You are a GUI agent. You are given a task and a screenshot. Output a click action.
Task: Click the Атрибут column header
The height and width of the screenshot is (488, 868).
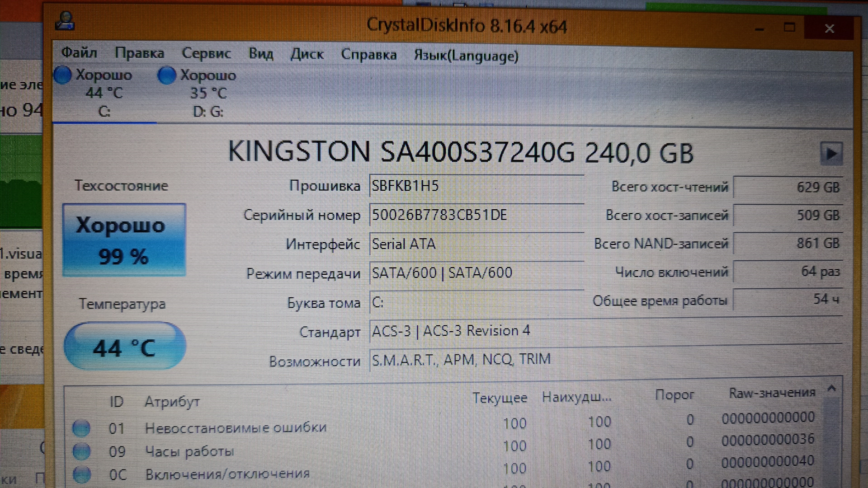[172, 402]
